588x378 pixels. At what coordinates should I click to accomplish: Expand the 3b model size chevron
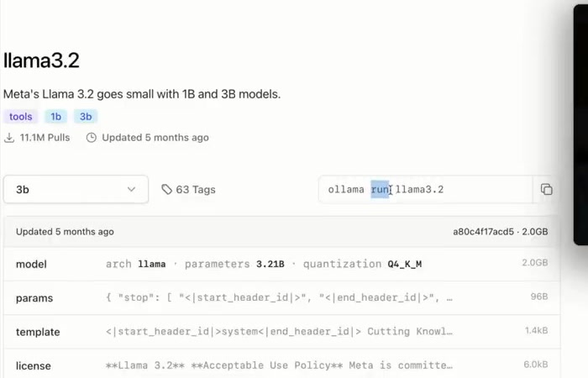click(x=131, y=190)
